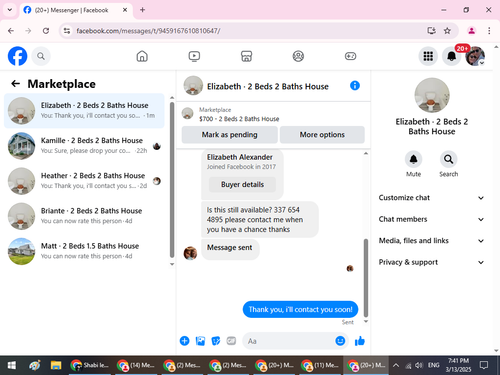Open Matt - 2 Beds 1.5 Baths House chat
This screenshot has width=500, height=375.
84,251
